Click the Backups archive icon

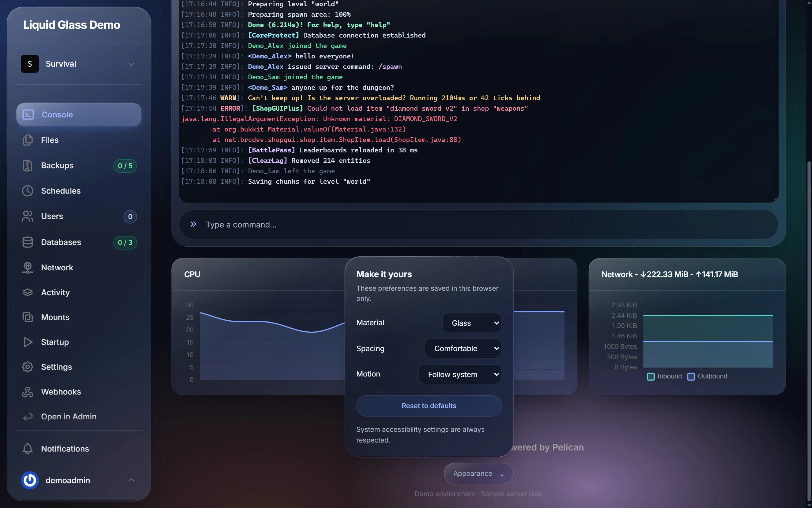[x=28, y=165]
